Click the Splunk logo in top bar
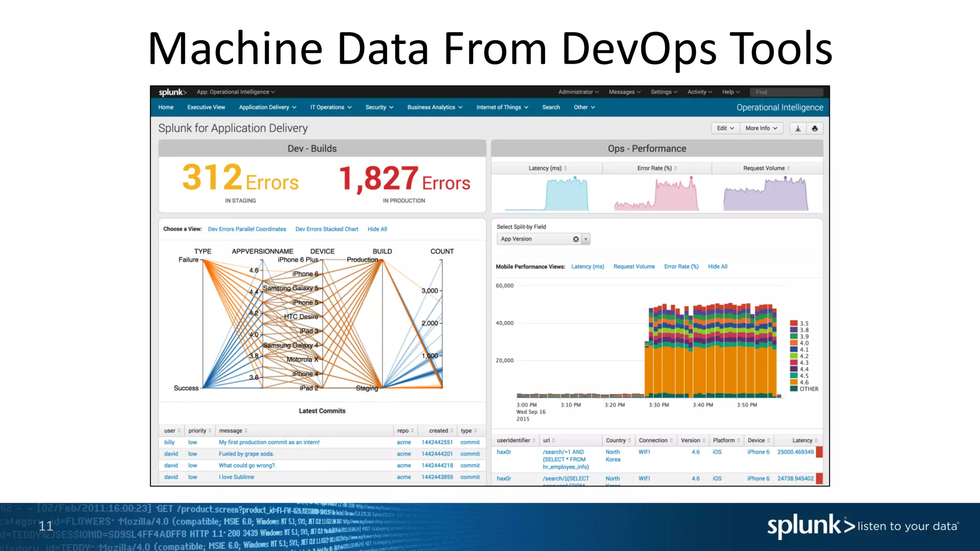Viewport: 980px width, 551px height. coord(172,92)
